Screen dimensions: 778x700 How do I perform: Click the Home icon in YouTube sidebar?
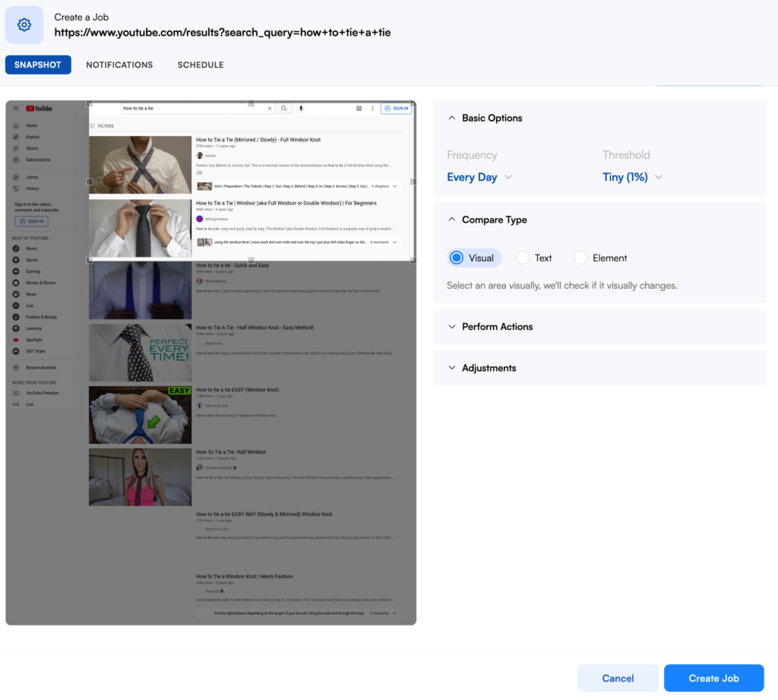[17, 125]
